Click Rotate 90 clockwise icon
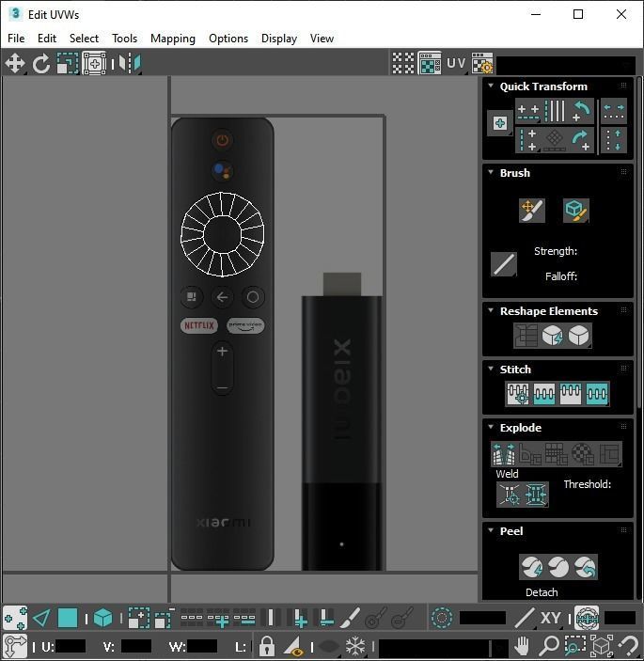This screenshot has width=644, height=661. coord(581,140)
